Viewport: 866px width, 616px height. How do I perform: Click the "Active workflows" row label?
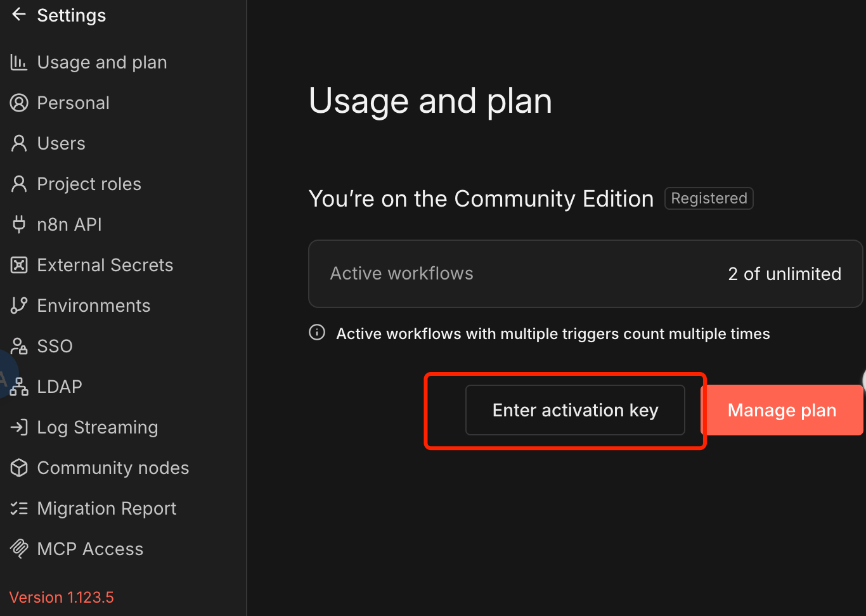pos(402,273)
